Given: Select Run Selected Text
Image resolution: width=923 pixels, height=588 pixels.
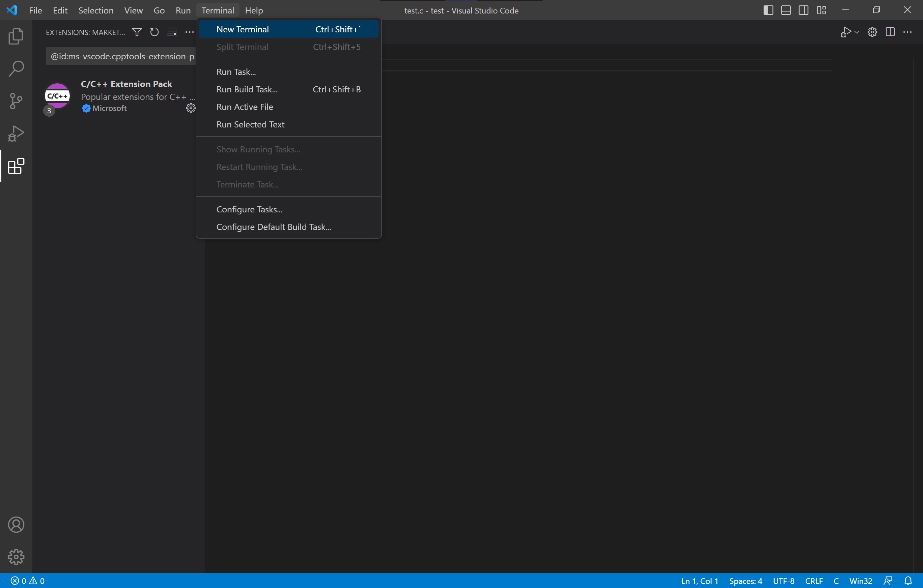Looking at the screenshot, I should (289, 124).
